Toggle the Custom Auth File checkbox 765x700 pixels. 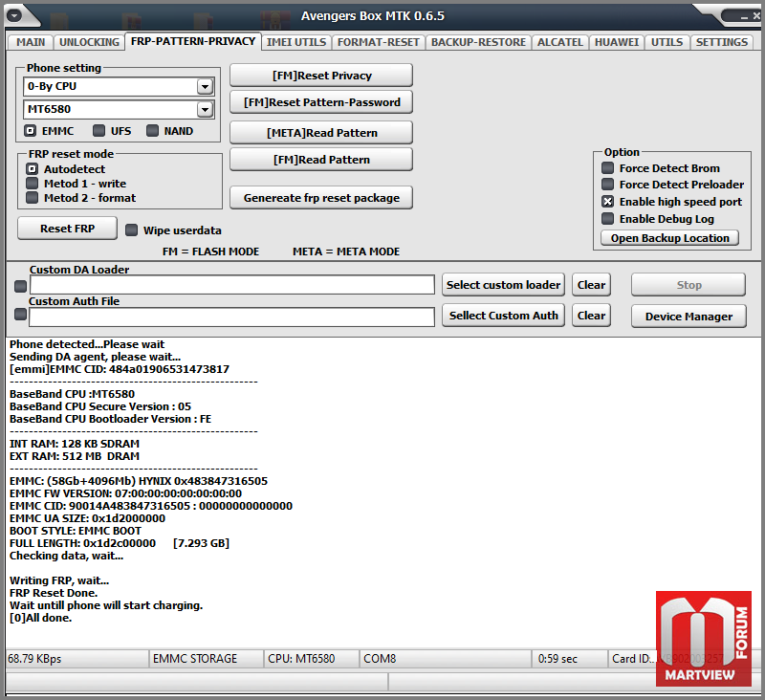click(20, 315)
